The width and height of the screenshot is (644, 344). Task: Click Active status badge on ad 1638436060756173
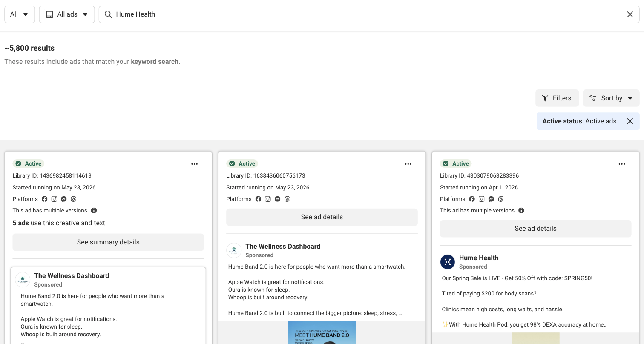tap(242, 164)
